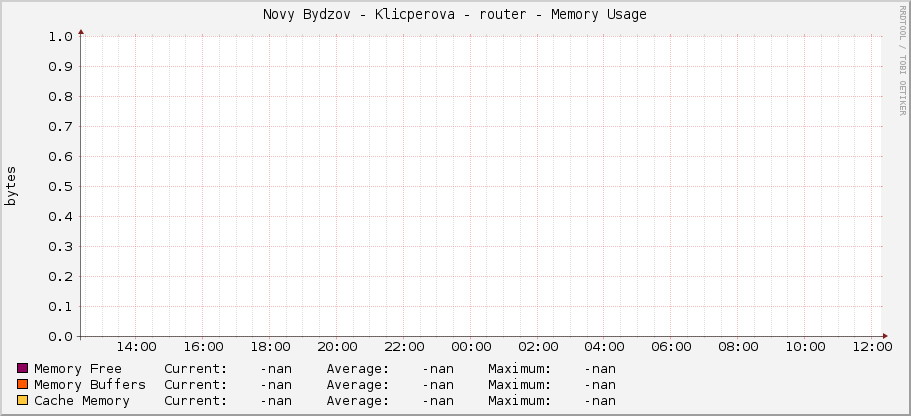The height and width of the screenshot is (416, 911).
Task: Click the Memory Free Current -nan value
Action: pyautogui.click(x=276, y=368)
